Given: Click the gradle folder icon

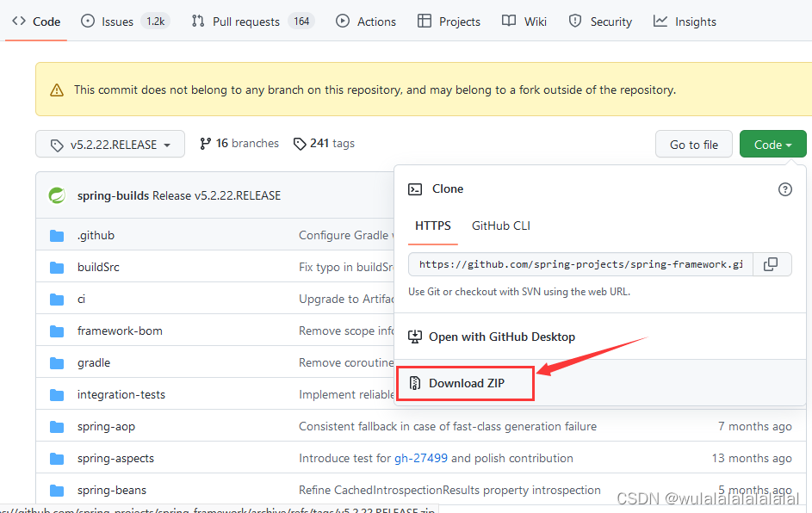Looking at the screenshot, I should click(x=57, y=363).
